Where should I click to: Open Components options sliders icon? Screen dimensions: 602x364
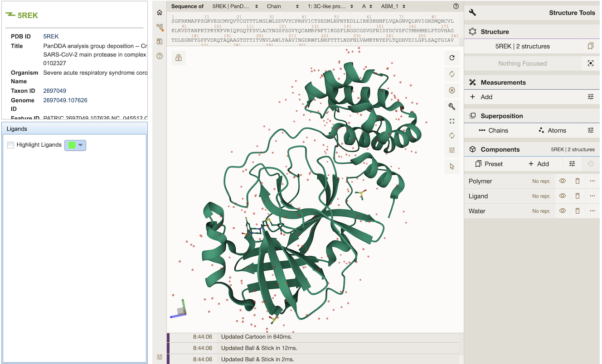tap(572, 164)
